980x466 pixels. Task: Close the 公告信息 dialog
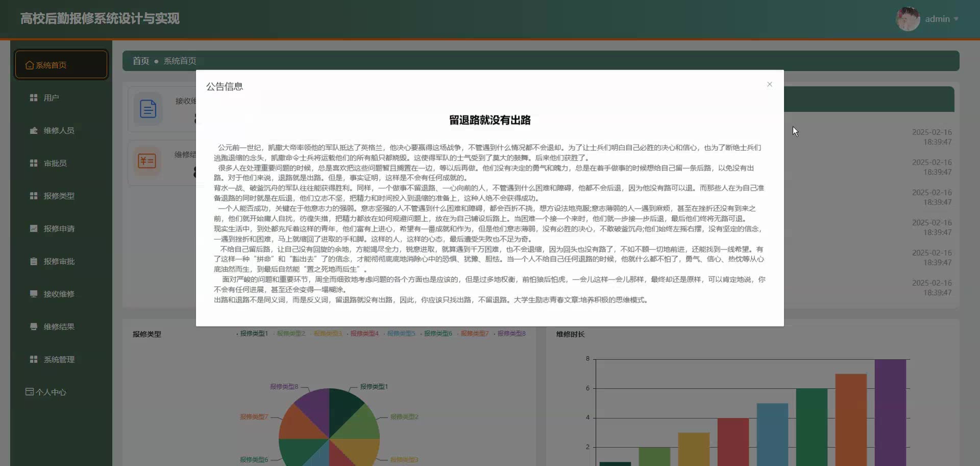(x=769, y=84)
